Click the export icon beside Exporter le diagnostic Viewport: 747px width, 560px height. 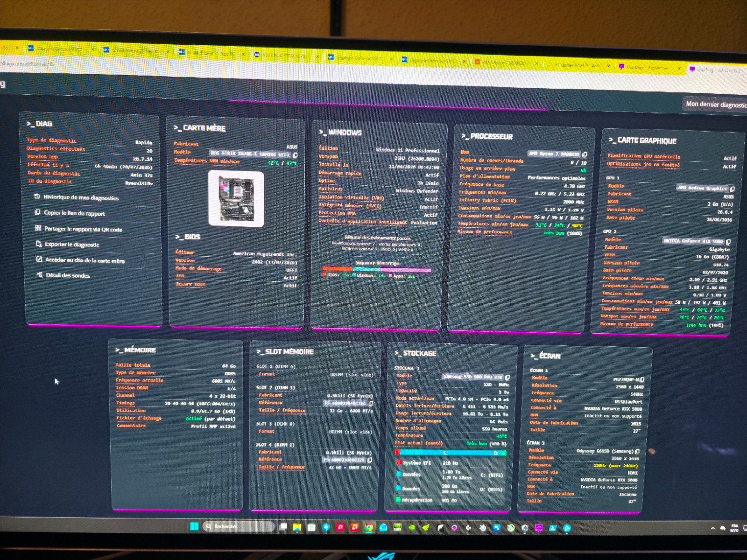(x=39, y=244)
